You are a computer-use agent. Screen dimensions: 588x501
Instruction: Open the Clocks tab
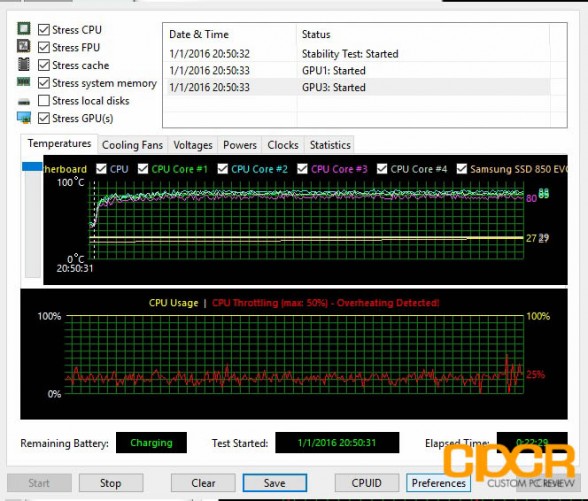tap(283, 145)
